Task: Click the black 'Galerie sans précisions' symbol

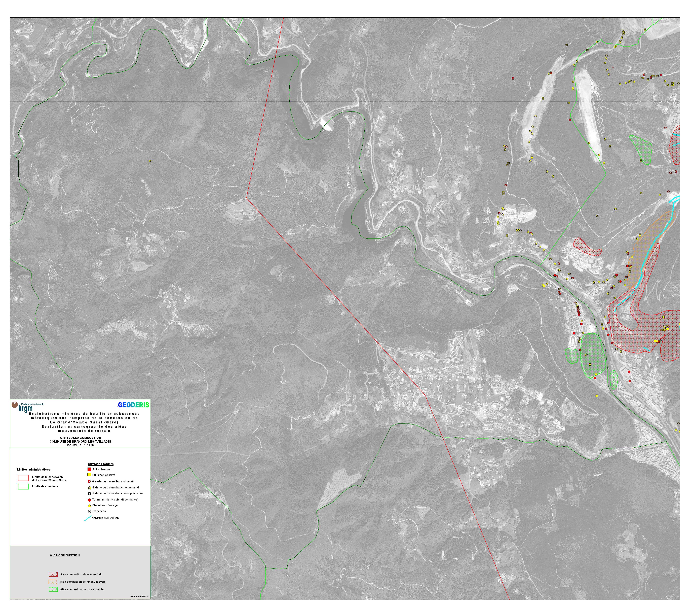Action: [89, 493]
